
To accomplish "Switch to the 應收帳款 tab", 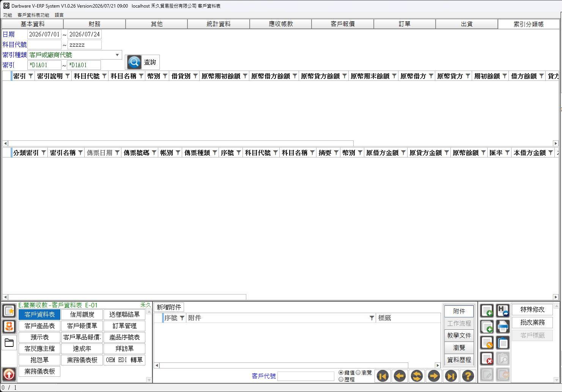I will (x=281, y=24).
